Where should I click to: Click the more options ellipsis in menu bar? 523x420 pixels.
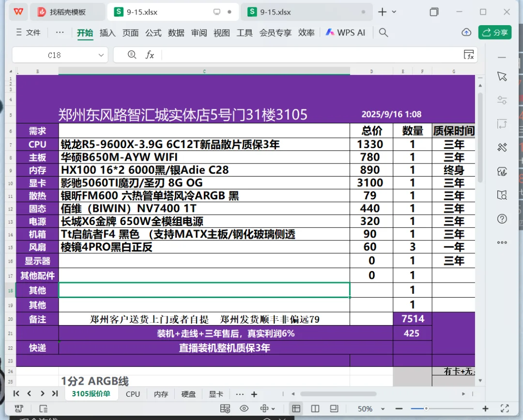[x=60, y=32]
